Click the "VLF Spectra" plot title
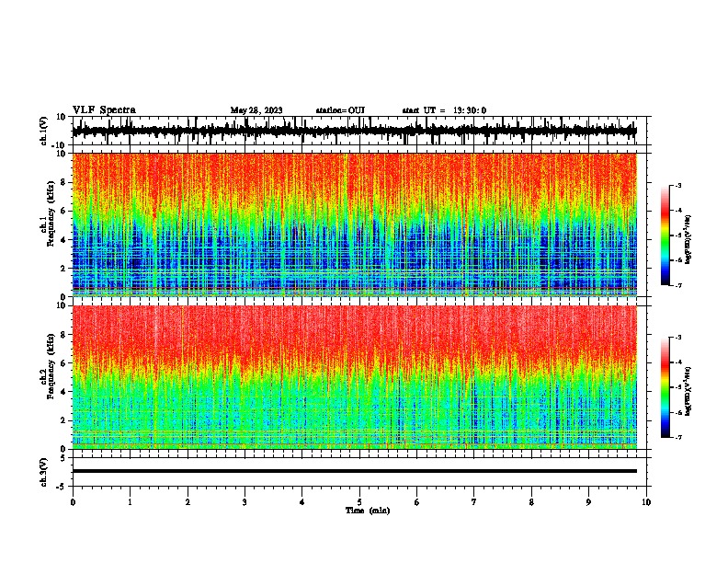This screenshot has height=563, width=728. 104,109
